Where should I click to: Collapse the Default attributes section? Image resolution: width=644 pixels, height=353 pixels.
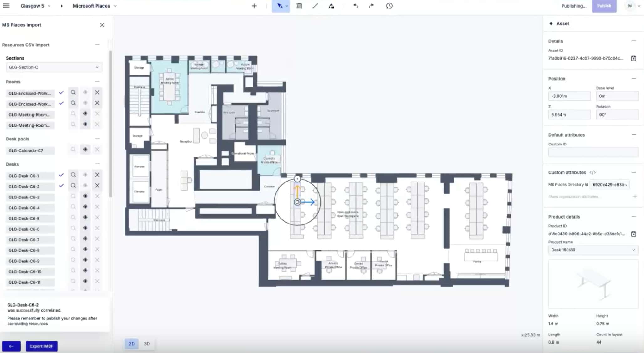pos(634,135)
